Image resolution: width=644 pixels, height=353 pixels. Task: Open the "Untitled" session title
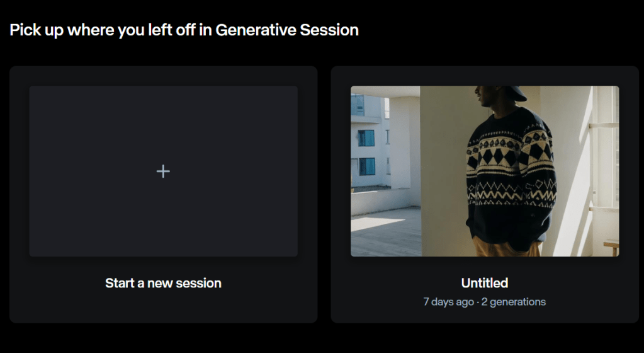pyautogui.click(x=484, y=283)
